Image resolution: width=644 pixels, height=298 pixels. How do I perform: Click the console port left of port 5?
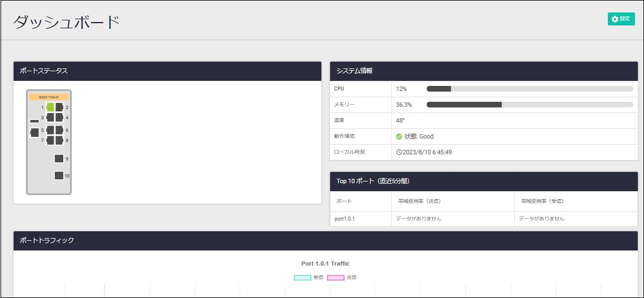coord(34,132)
